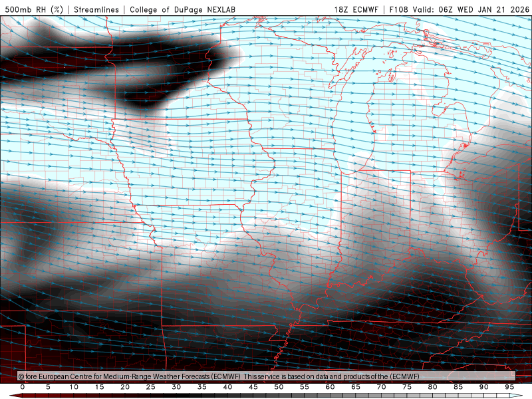
Task: Click the "F108" forecast hour label
Action: [398, 9]
